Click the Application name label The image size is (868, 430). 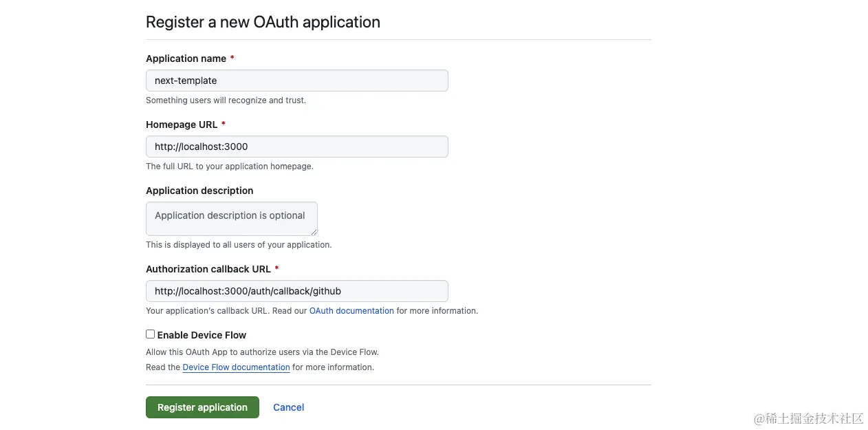coord(186,58)
